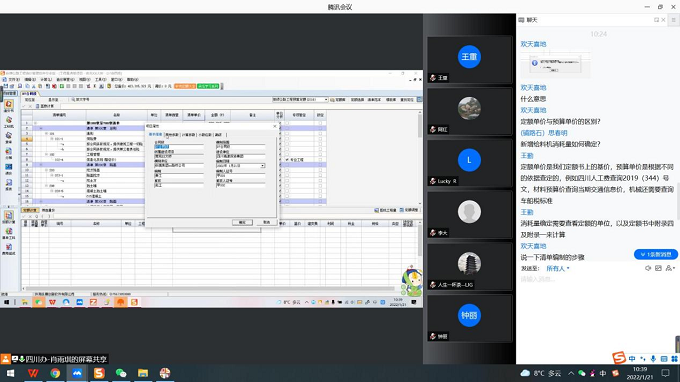Tick the 专项暂定 checkbox in row 3
This screenshot has width=680, height=382.
click(287, 134)
